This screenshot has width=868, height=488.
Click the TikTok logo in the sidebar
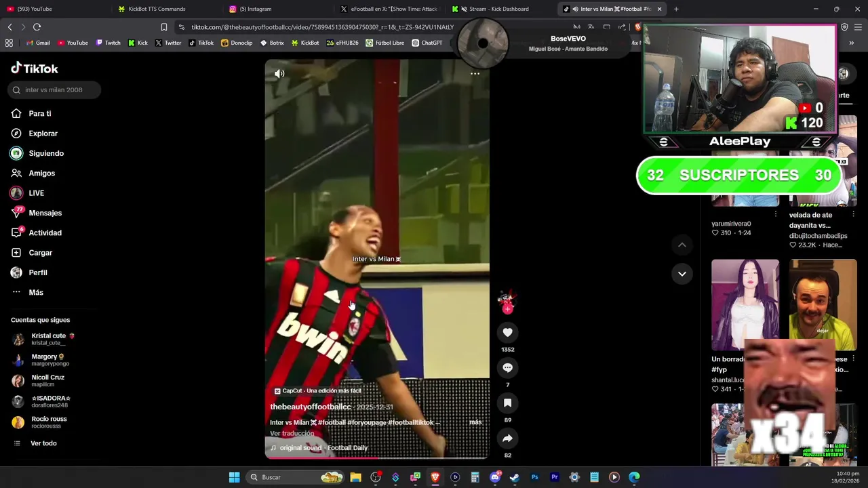[x=34, y=68]
